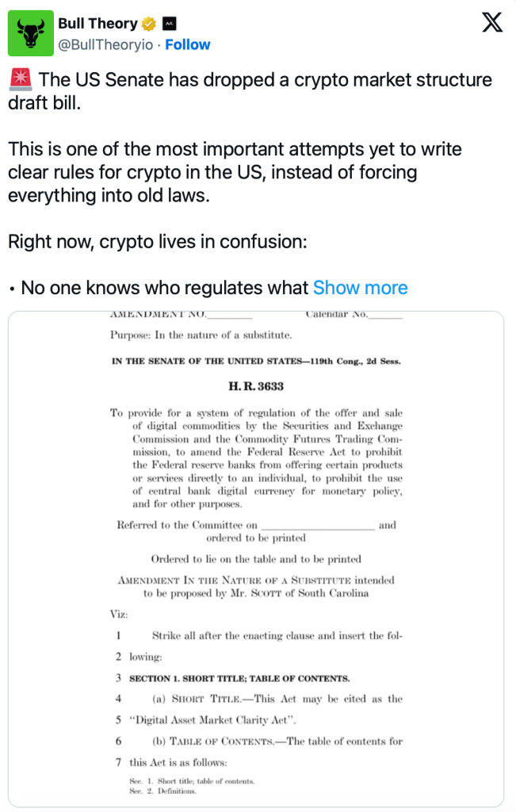Open the @BullTheoryio handle link
Image resolution: width=516 pixels, height=812 pixels.
tap(105, 44)
